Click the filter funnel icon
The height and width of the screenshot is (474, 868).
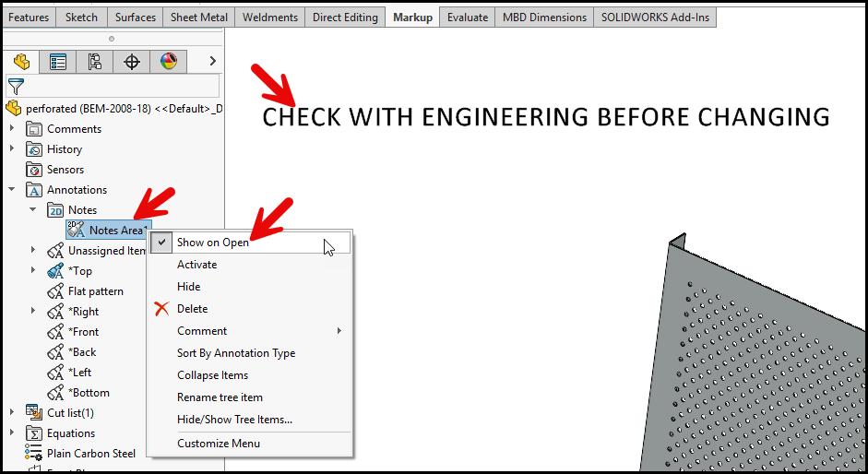pos(15,86)
